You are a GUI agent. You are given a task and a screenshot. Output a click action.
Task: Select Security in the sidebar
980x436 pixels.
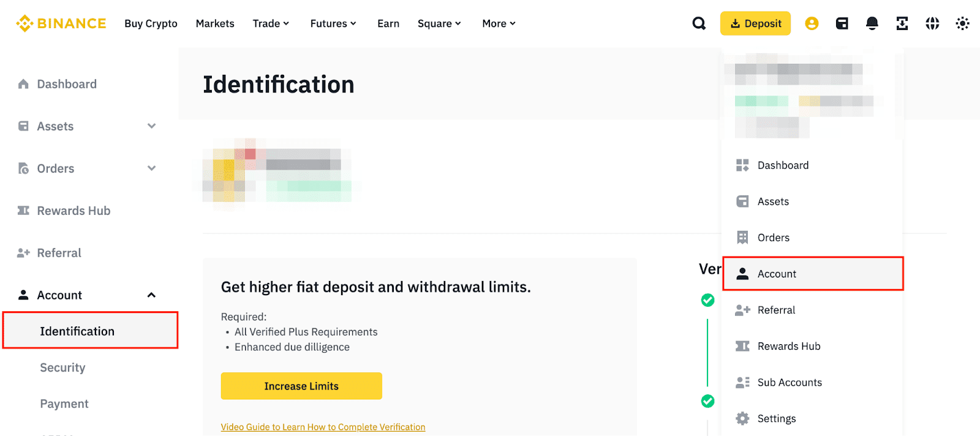(x=62, y=367)
